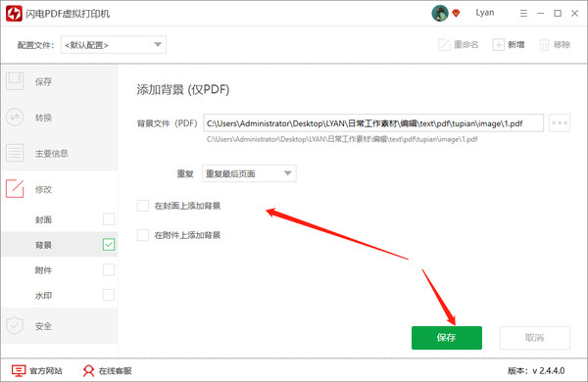
Task: Visit the 官方网站 link
Action: (46, 371)
